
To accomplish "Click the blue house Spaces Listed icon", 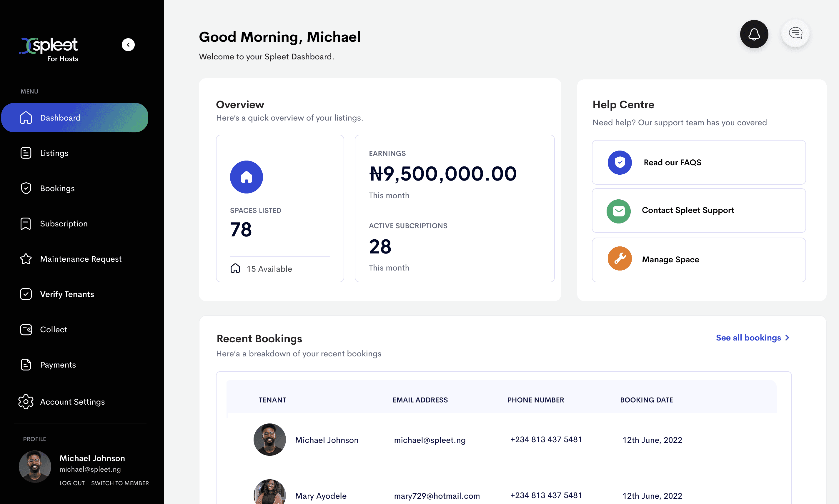I will 246,177.
